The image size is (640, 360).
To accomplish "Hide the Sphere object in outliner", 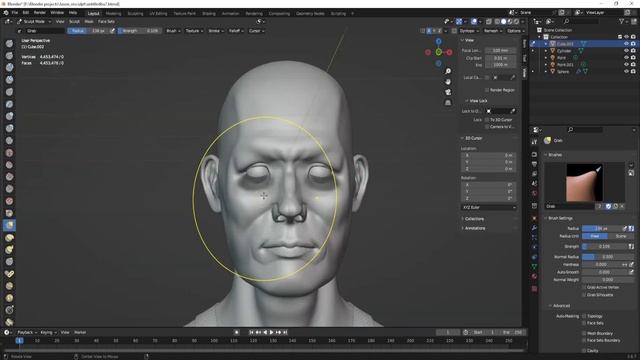I will coord(626,71).
